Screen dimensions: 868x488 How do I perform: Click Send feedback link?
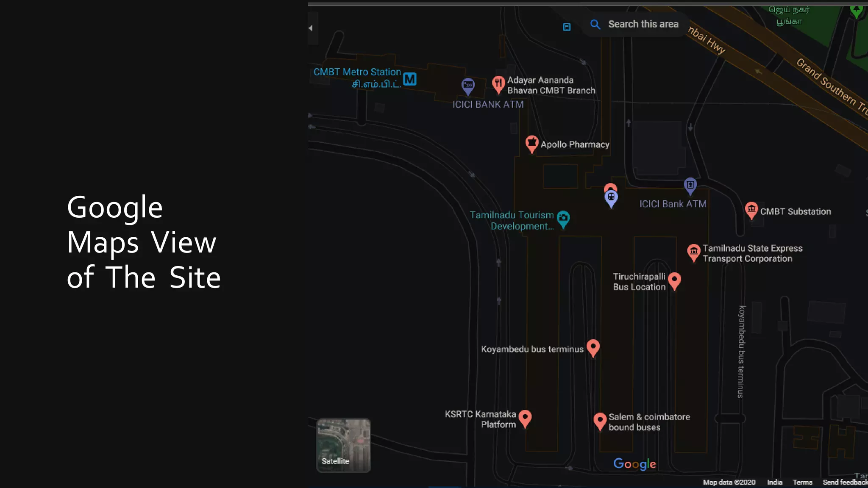[x=845, y=482]
